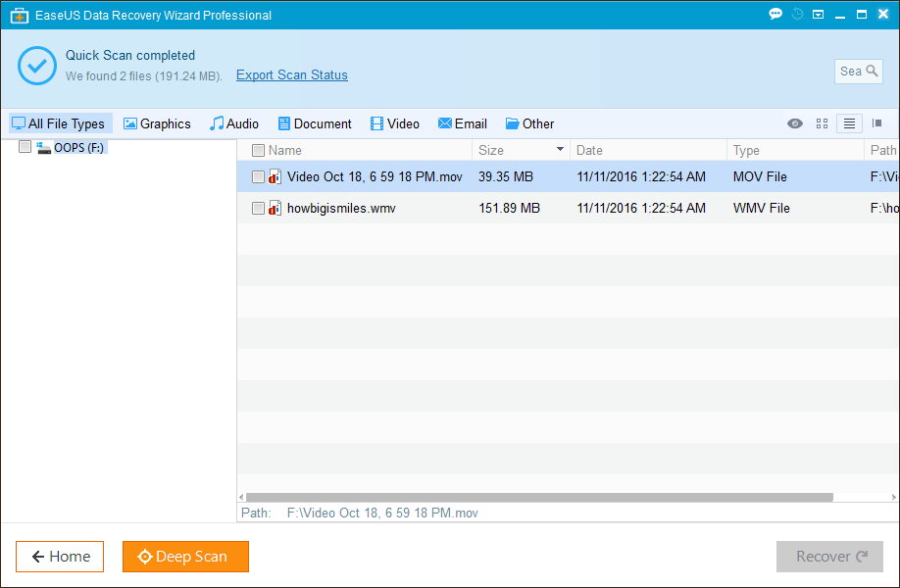
Task: Filter by Email file type
Action: (x=463, y=123)
